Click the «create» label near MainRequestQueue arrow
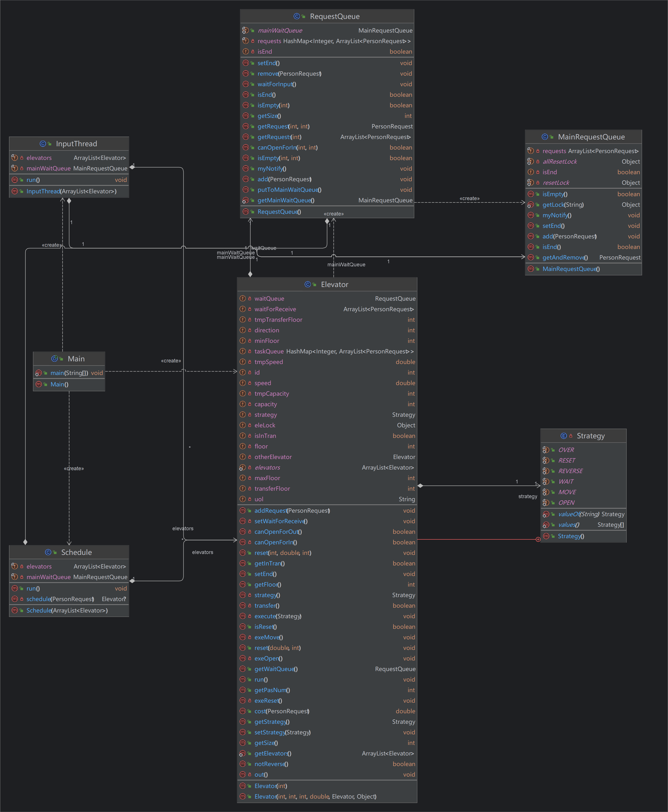This screenshot has height=812, width=668. pos(469,199)
